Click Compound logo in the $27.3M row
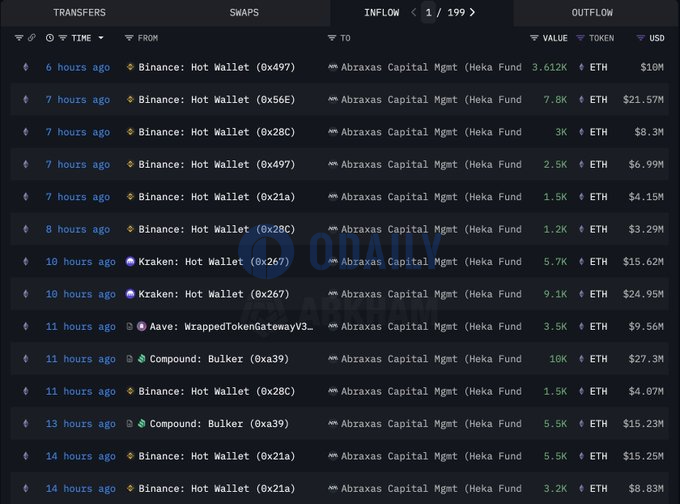680x504 pixels. (142, 359)
